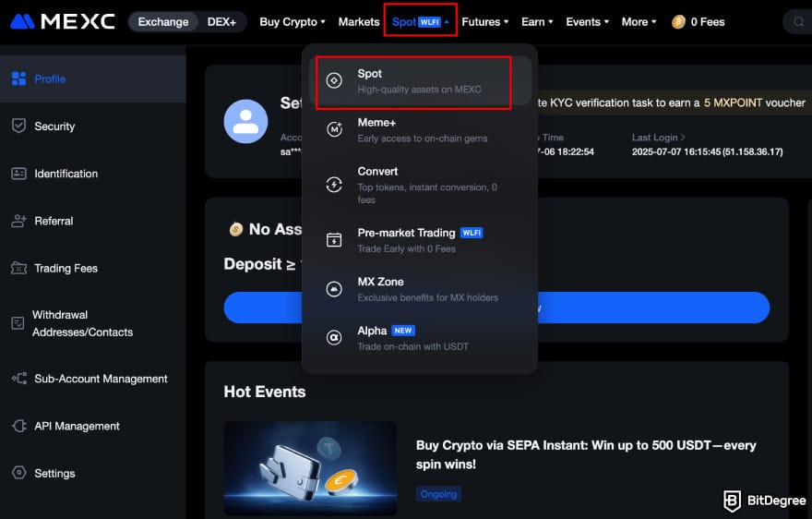
Task: Click the Withdrawal Addresses list icon
Action: pos(18,323)
